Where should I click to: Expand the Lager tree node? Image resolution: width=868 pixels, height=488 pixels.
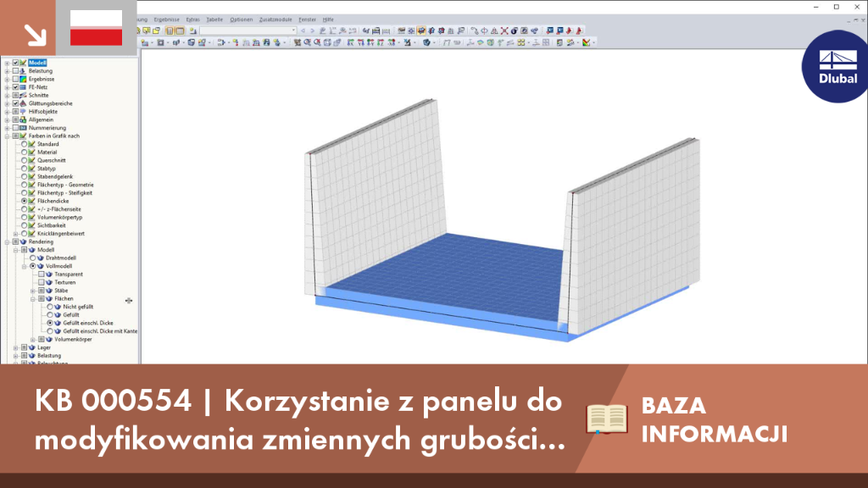tap(15, 347)
